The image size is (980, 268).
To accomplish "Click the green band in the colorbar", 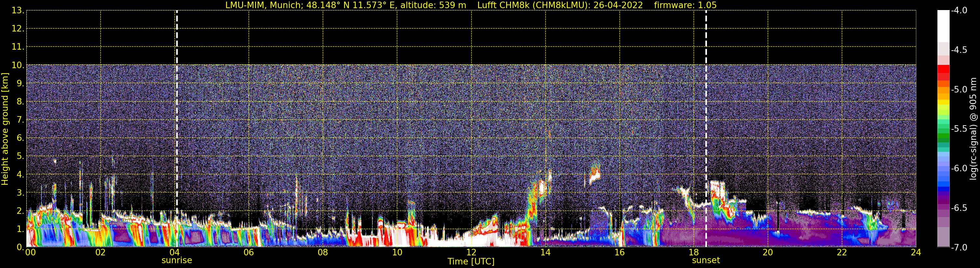I will pyautogui.click(x=944, y=136).
